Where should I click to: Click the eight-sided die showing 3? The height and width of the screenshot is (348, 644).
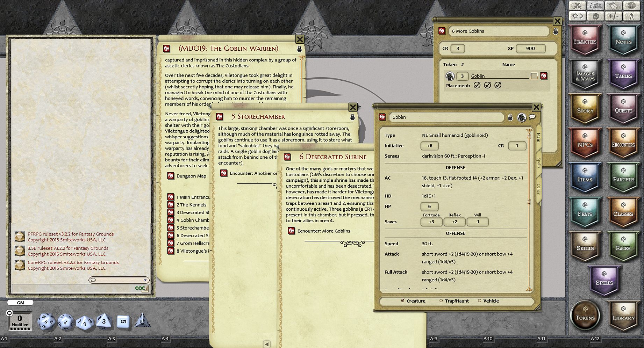pos(104,321)
